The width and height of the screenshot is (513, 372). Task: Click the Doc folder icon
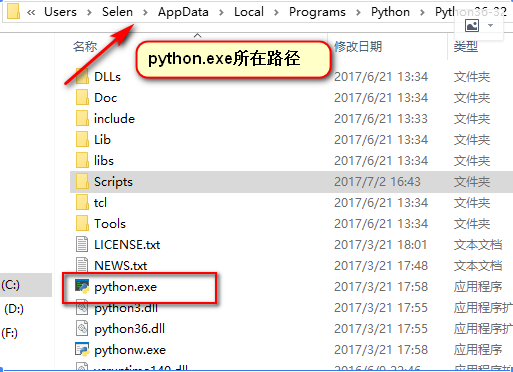(82, 97)
